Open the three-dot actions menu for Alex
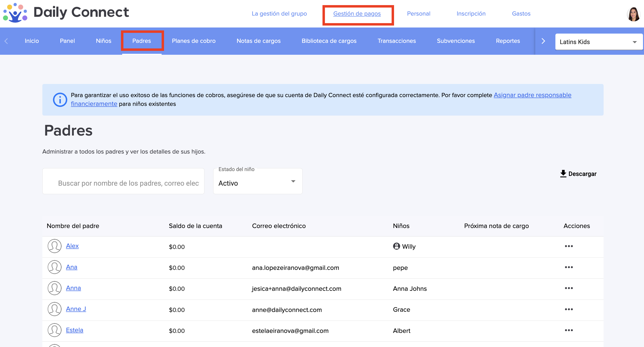Screen dimensions: 644x347 point(569,246)
